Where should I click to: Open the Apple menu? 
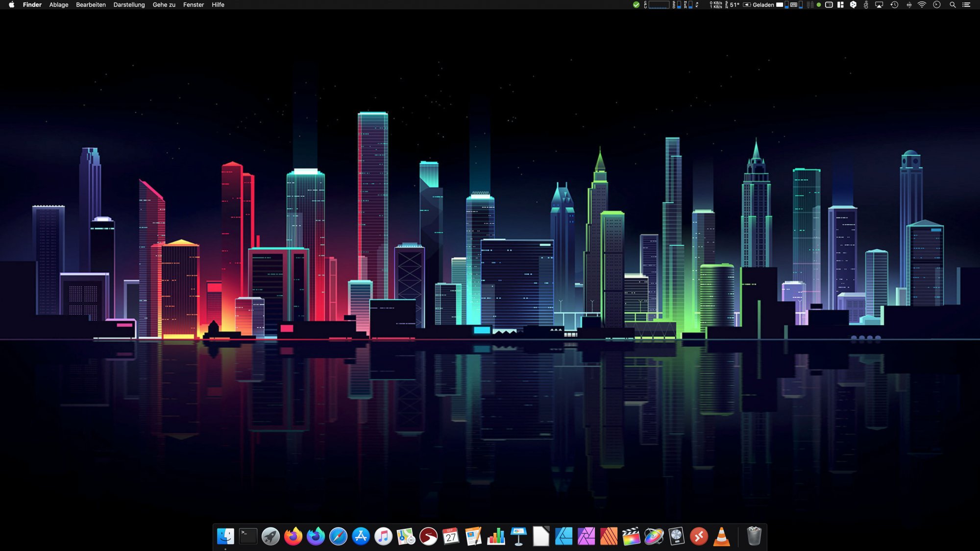click(11, 5)
